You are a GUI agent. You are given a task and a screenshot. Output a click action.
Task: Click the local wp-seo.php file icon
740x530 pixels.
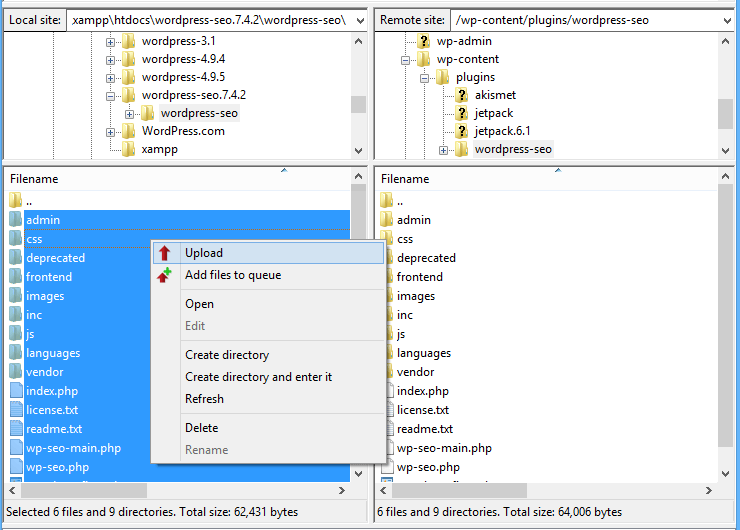click(16, 467)
